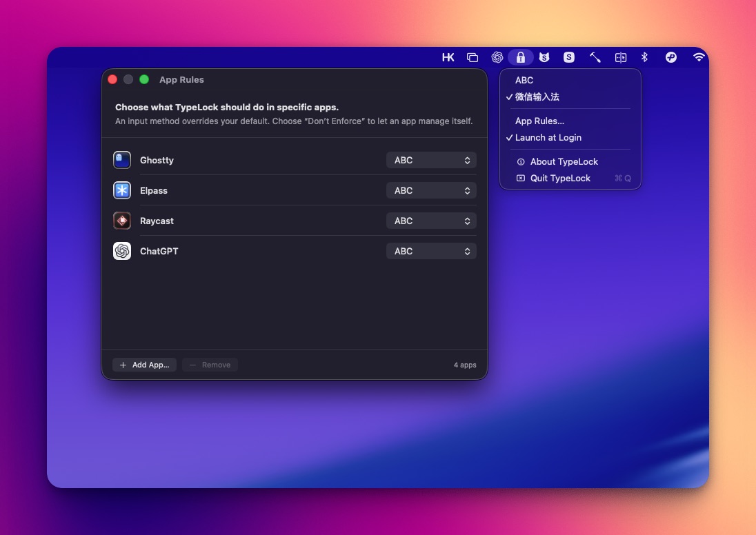Open the input method dropdown for Ghostty
This screenshot has width=756, height=535.
[x=431, y=160]
